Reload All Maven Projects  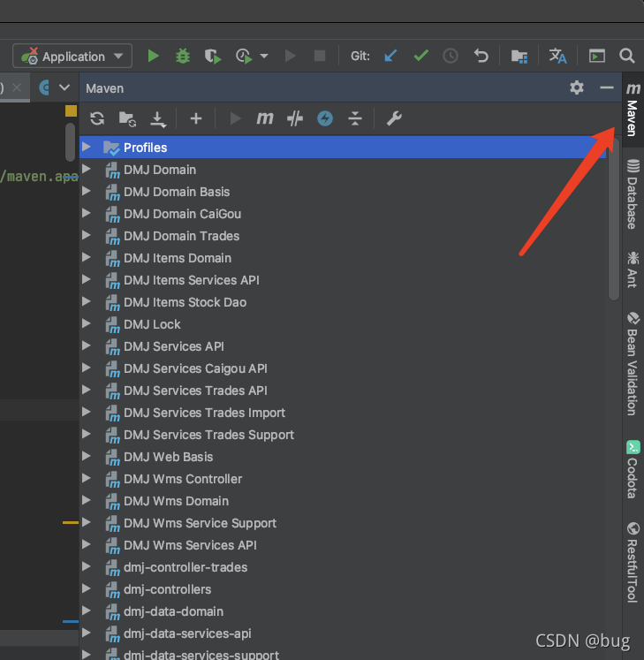(x=97, y=118)
